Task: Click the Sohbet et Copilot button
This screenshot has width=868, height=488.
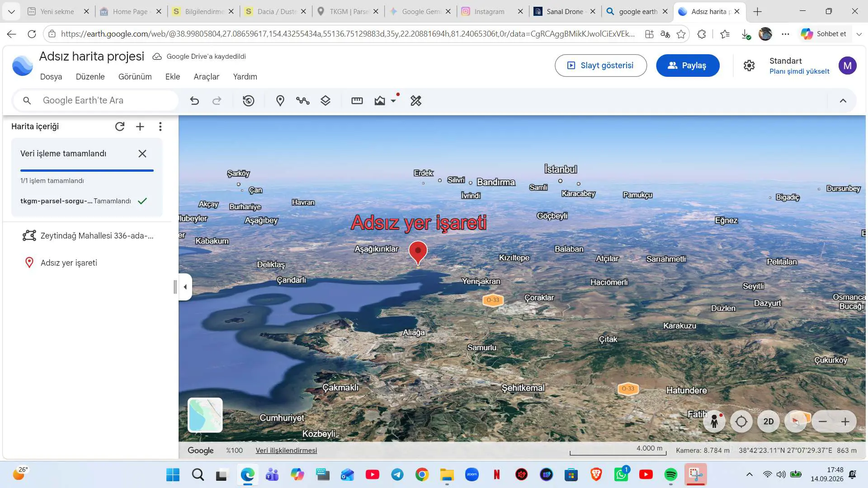Action: click(x=824, y=34)
